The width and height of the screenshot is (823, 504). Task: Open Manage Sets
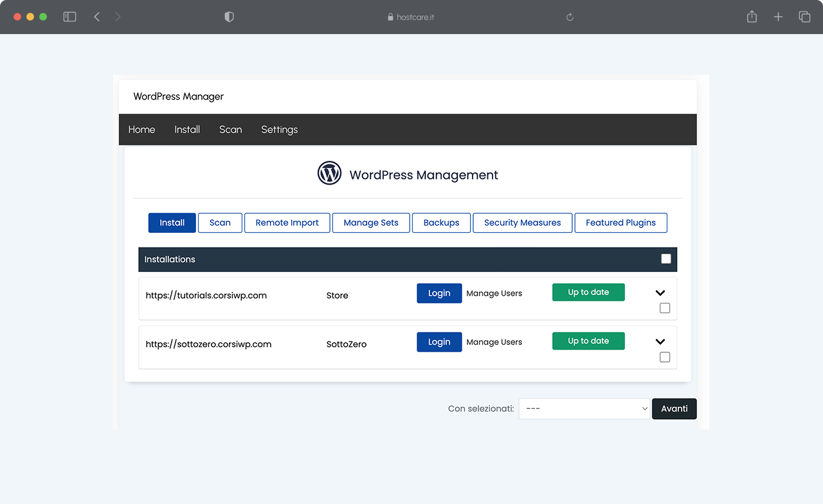coord(371,222)
